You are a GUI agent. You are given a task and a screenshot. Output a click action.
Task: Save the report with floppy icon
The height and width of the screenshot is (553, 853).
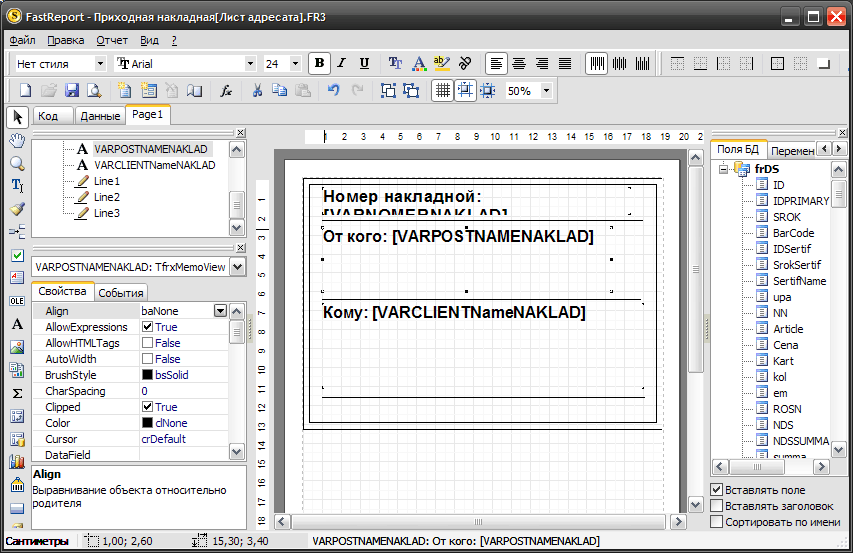[71, 90]
